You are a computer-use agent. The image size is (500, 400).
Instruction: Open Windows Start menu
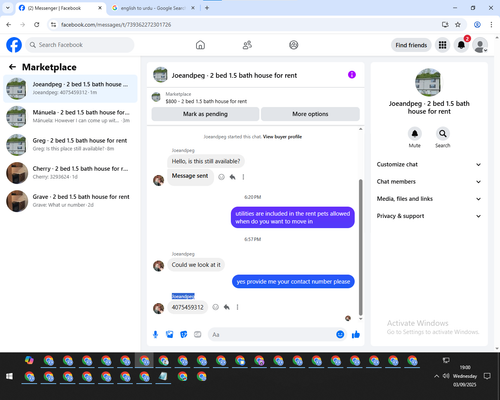[9, 376]
